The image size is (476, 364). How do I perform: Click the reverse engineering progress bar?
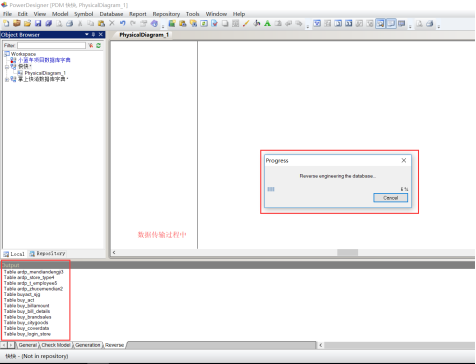(332, 189)
